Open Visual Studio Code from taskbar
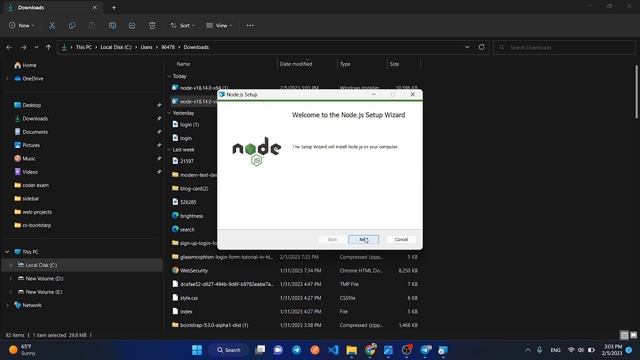Screen dimensions: 640x360 click(x=333, y=350)
